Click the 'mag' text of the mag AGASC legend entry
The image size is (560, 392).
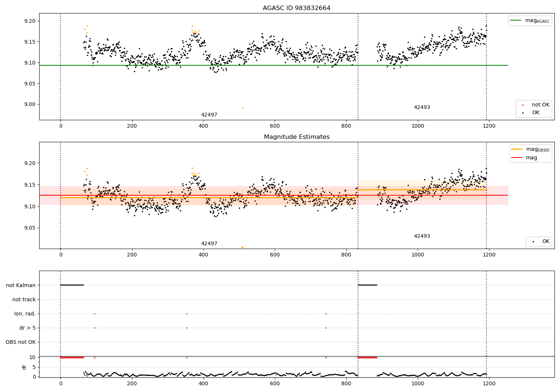point(531,21)
